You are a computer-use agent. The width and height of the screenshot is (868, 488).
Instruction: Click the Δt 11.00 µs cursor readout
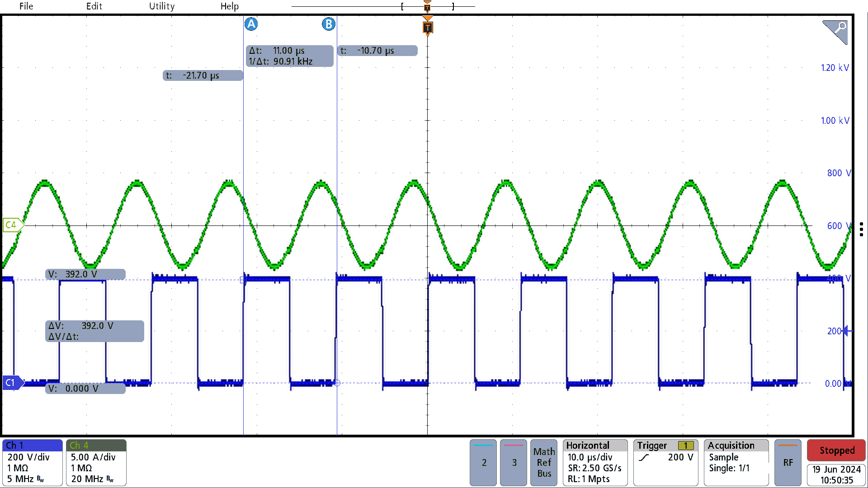[x=290, y=56]
